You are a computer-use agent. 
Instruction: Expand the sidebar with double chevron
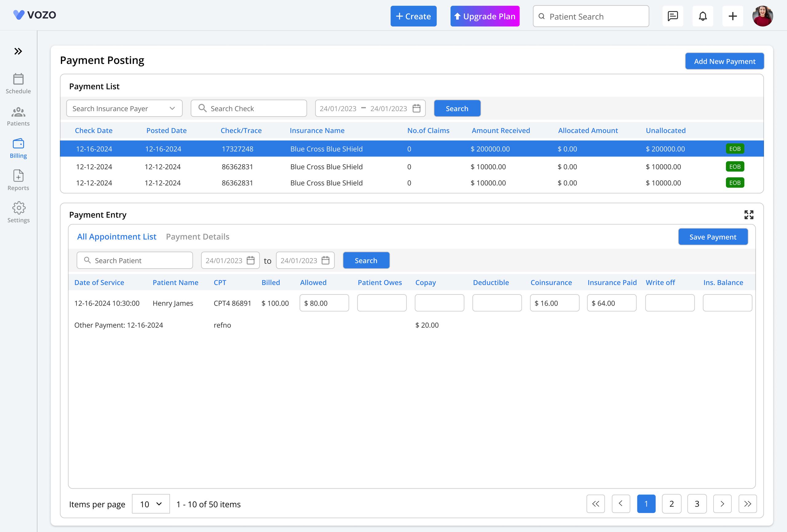coord(18,51)
